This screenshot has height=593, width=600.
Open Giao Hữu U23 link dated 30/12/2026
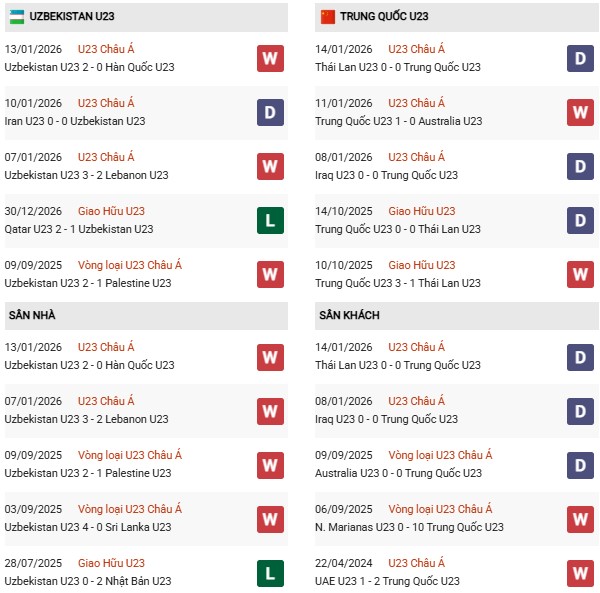(111, 211)
